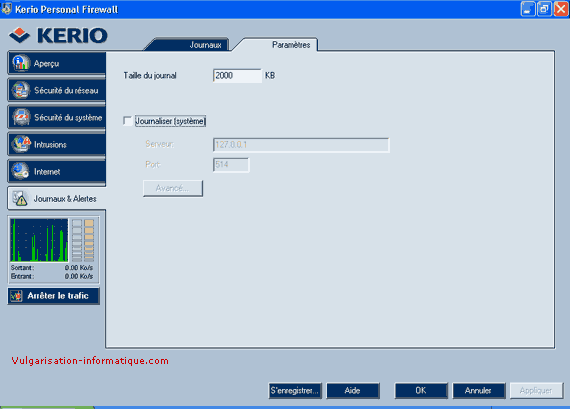Click the Taille du journal label

150,76
